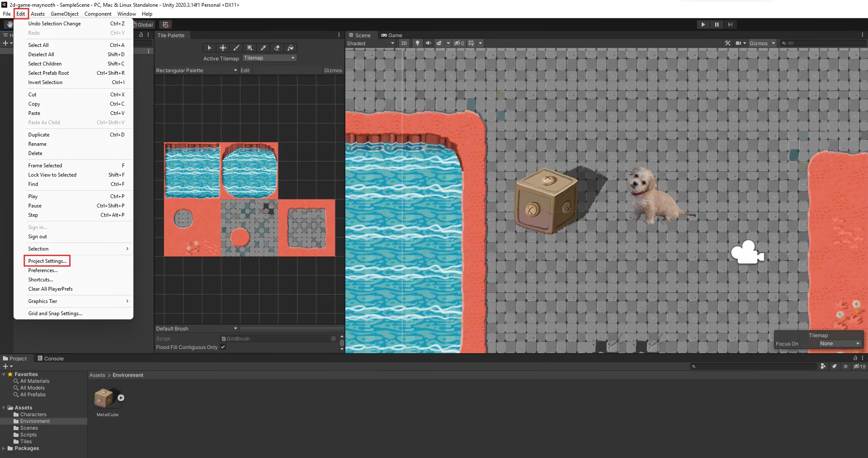Select the Flood Fill tool
868x458 pixels.
click(x=290, y=47)
